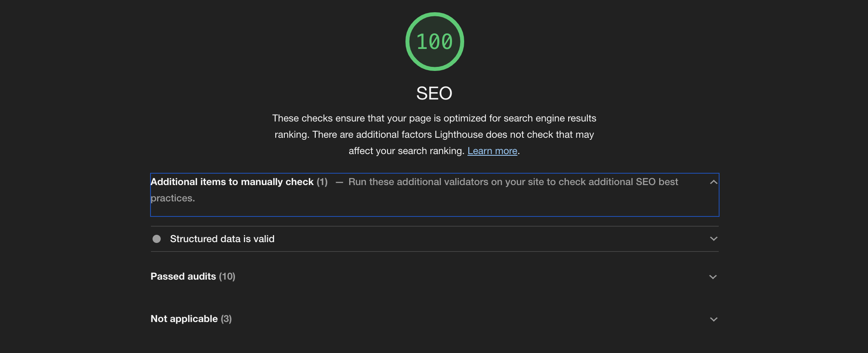
Task: Click the 'Not applicable (3)' heading
Action: click(x=191, y=319)
